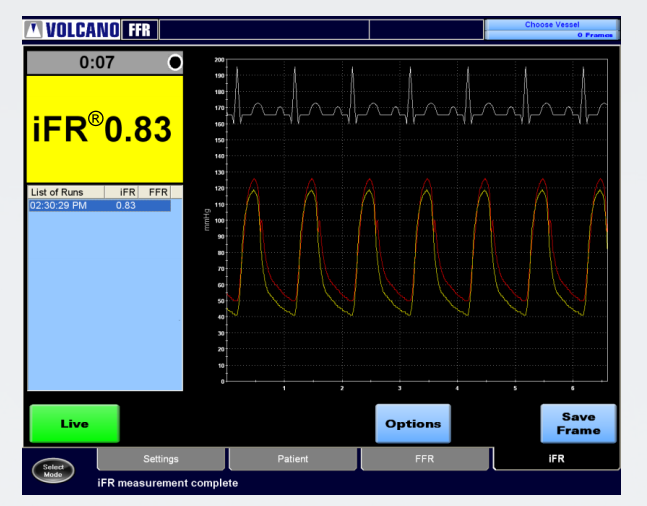647x506 pixels.
Task: Click the round recording indicator beside the timer
Action: 175,63
